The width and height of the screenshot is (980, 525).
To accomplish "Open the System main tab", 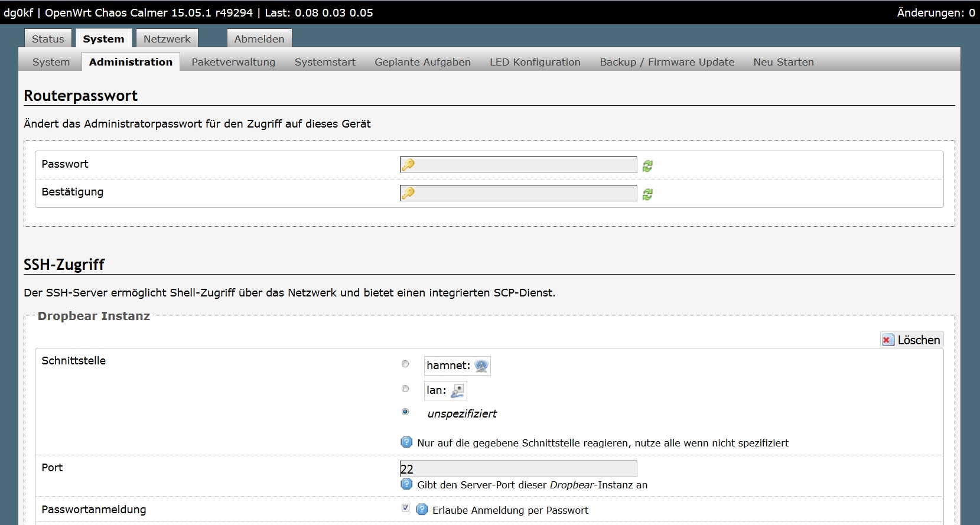I will (103, 39).
